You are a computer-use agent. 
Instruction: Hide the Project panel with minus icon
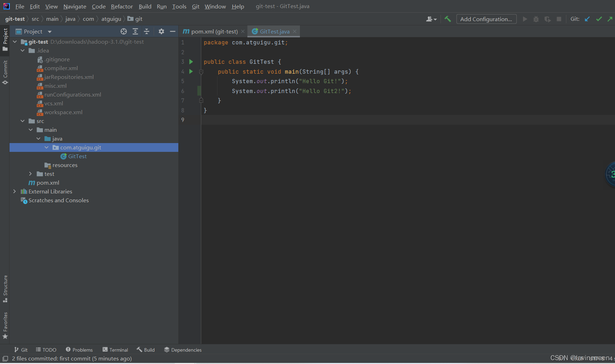[173, 31]
